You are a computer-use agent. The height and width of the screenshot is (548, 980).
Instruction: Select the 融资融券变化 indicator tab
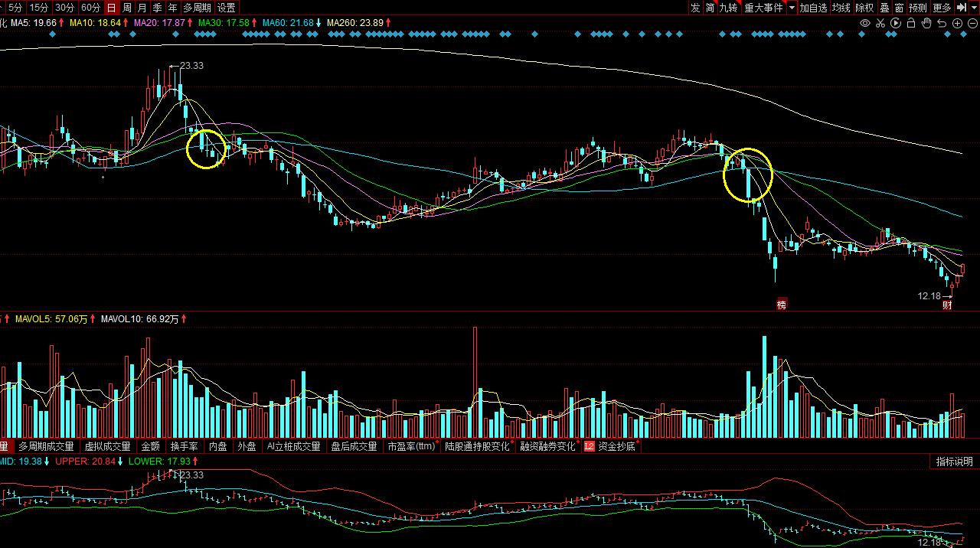pyautogui.click(x=548, y=446)
